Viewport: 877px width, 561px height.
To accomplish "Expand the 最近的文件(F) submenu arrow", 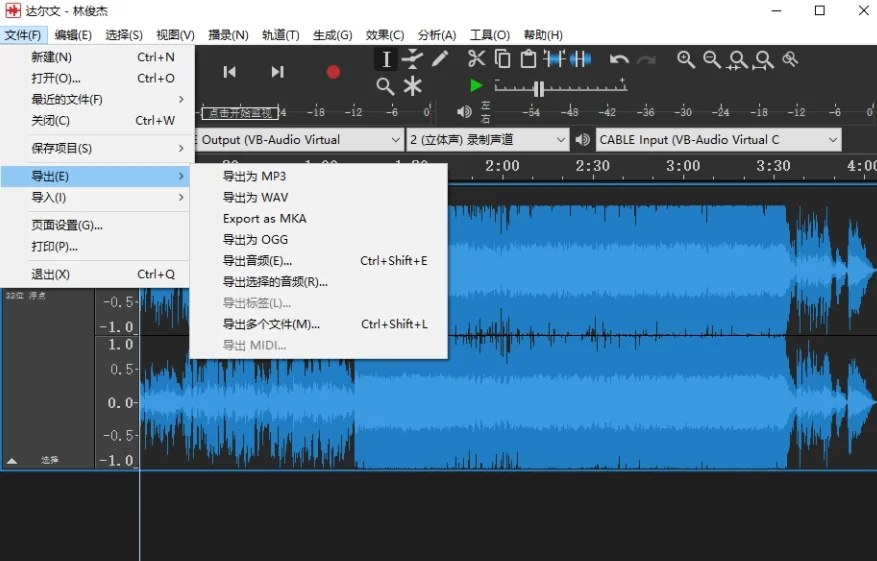I will point(181,100).
